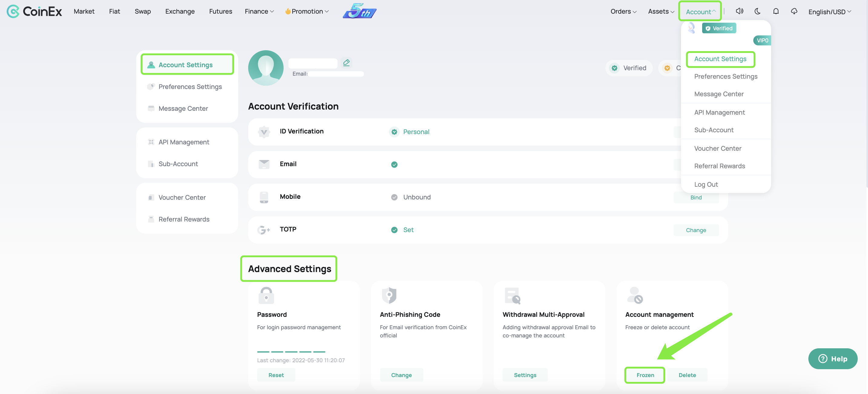This screenshot has width=868, height=394.
Task: Select Sub-Account in dropdown menu
Action: tap(714, 130)
